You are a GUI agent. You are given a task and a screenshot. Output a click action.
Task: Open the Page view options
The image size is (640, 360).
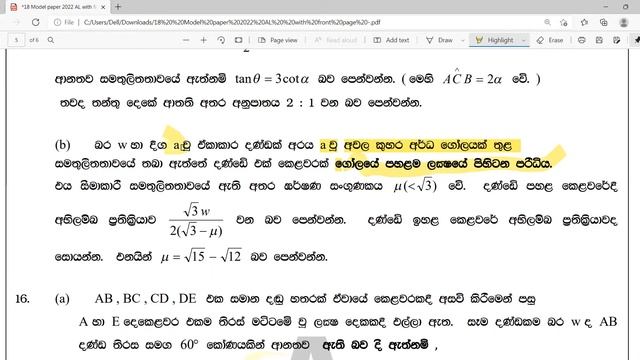(x=278, y=40)
